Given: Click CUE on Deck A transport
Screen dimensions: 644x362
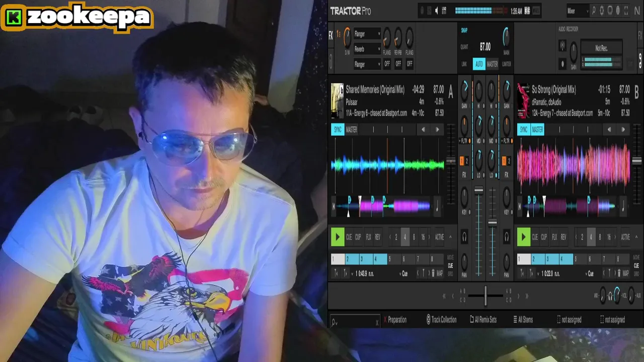Looking at the screenshot, I should click(x=349, y=237).
